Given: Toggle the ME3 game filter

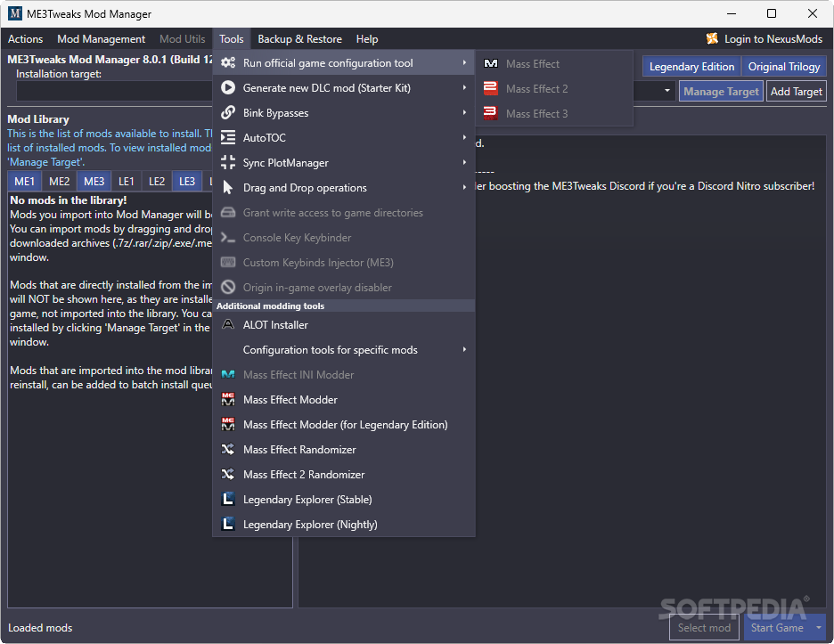Looking at the screenshot, I should [94, 182].
